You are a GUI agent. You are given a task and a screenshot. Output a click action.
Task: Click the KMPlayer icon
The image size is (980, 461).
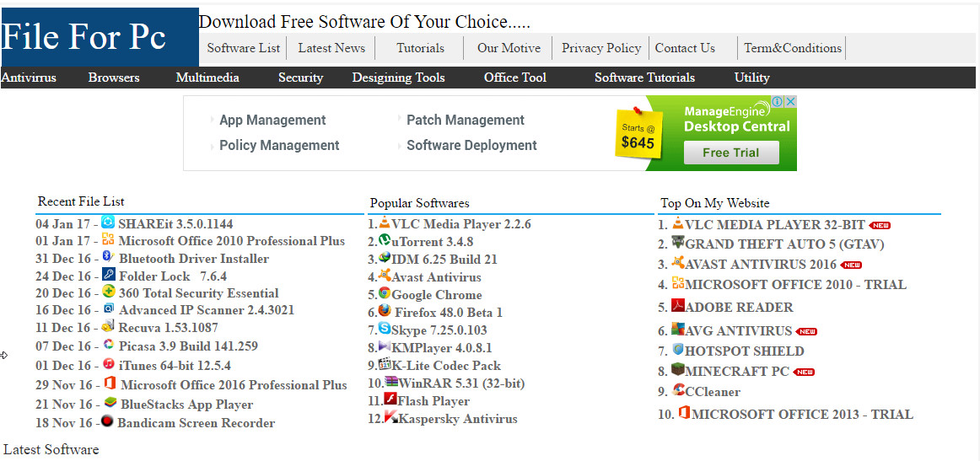(385, 346)
